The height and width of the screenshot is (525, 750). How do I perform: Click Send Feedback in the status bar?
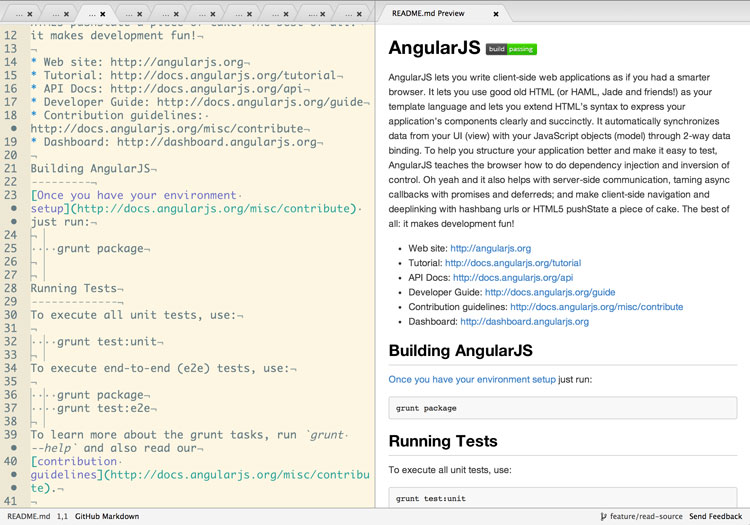(716, 516)
